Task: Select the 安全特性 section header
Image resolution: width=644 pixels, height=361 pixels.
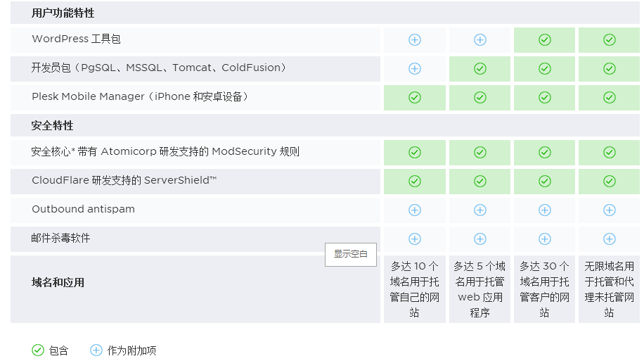Action: click(52, 126)
